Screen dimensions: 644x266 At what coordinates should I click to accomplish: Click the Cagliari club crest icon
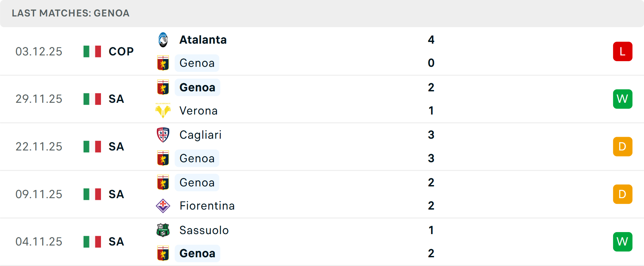163,135
